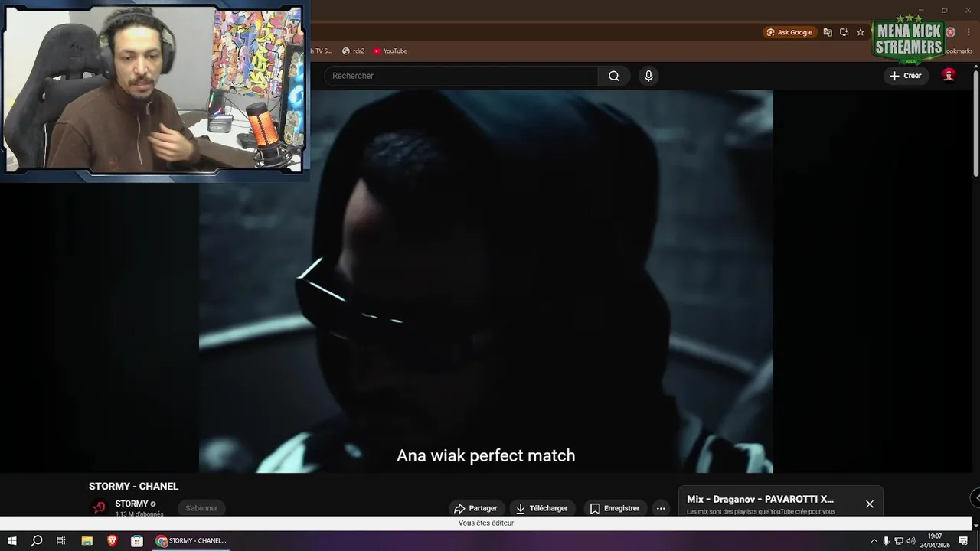Click inside the Rechercher search field

(462, 76)
